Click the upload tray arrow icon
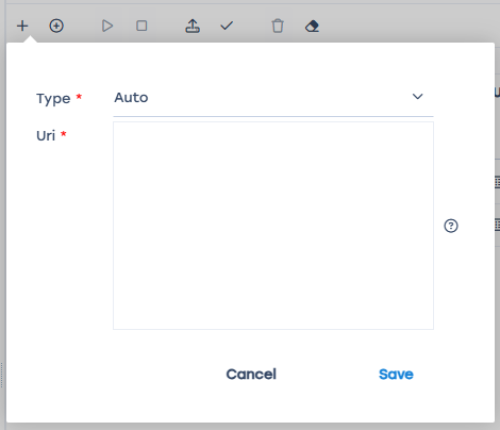The image size is (500, 430). 193,26
